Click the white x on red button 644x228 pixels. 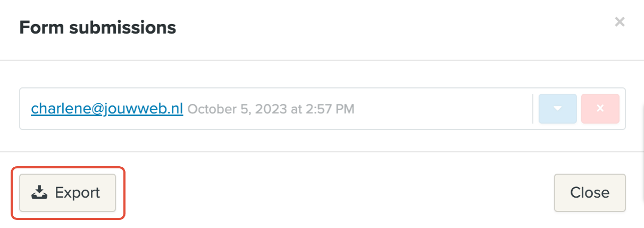[x=600, y=109]
